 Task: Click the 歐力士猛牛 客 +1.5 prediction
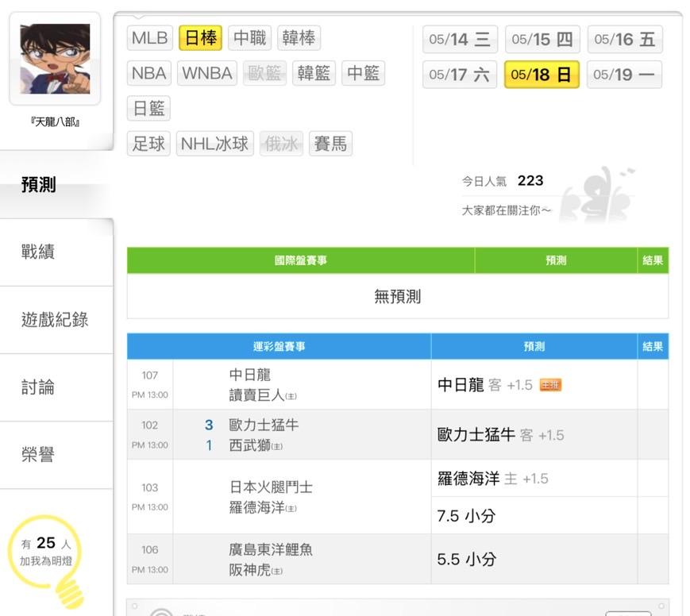coord(501,435)
